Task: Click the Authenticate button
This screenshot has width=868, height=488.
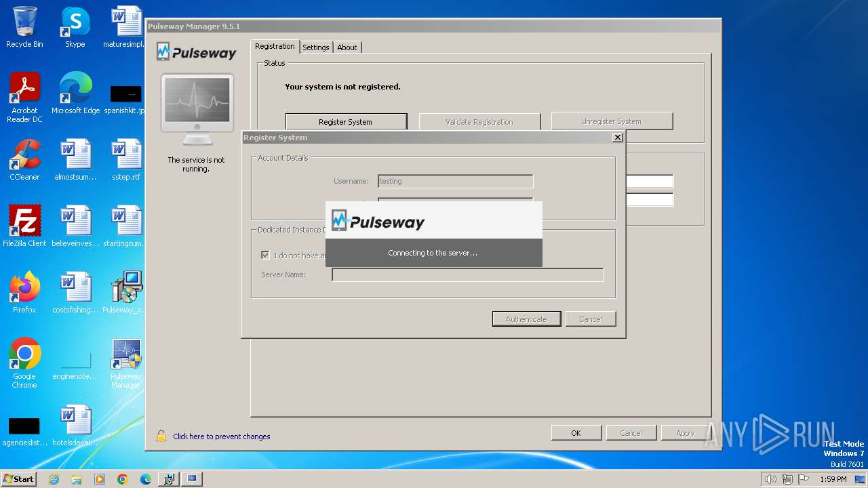Action: tap(526, 319)
